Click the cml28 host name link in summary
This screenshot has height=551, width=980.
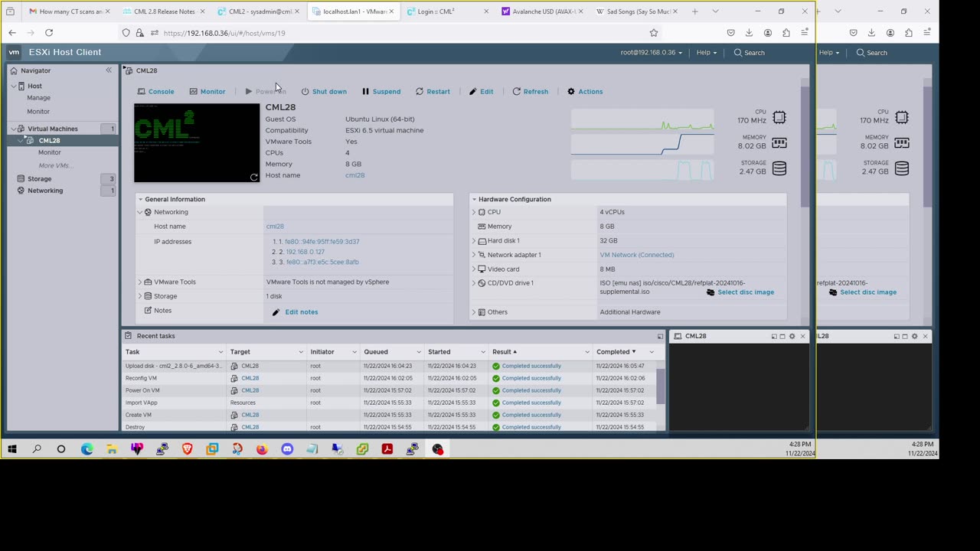pyautogui.click(x=354, y=175)
